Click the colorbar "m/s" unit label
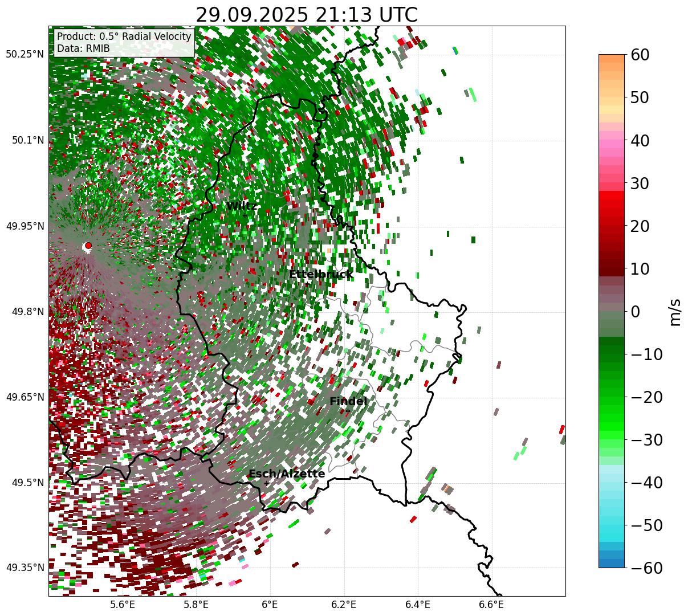Image resolution: width=688 pixels, height=616 pixels. click(x=675, y=312)
